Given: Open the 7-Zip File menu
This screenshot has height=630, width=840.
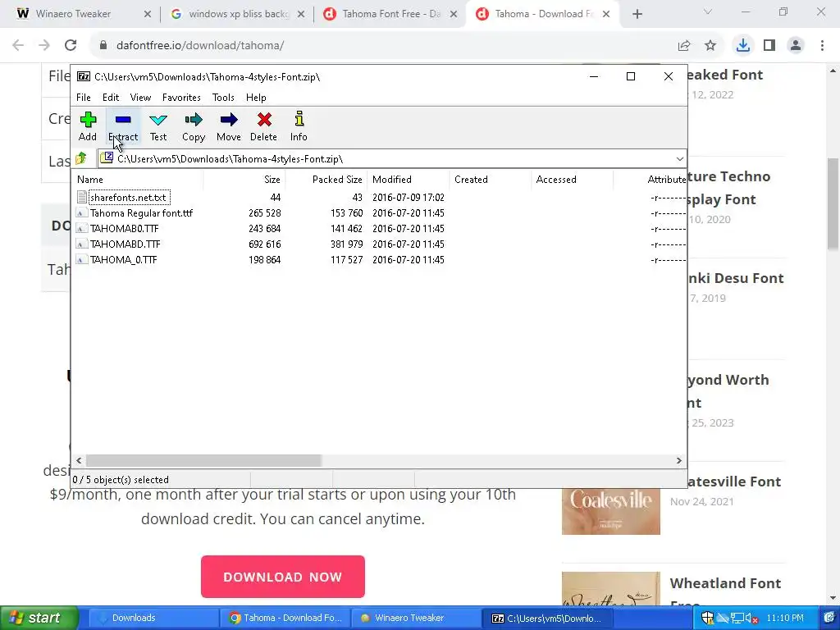Looking at the screenshot, I should pyautogui.click(x=84, y=98).
